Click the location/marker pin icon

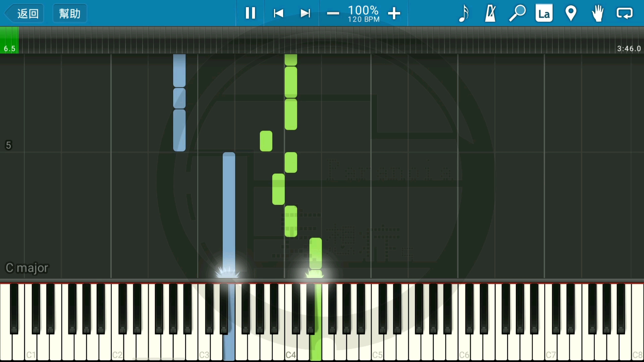571,13
